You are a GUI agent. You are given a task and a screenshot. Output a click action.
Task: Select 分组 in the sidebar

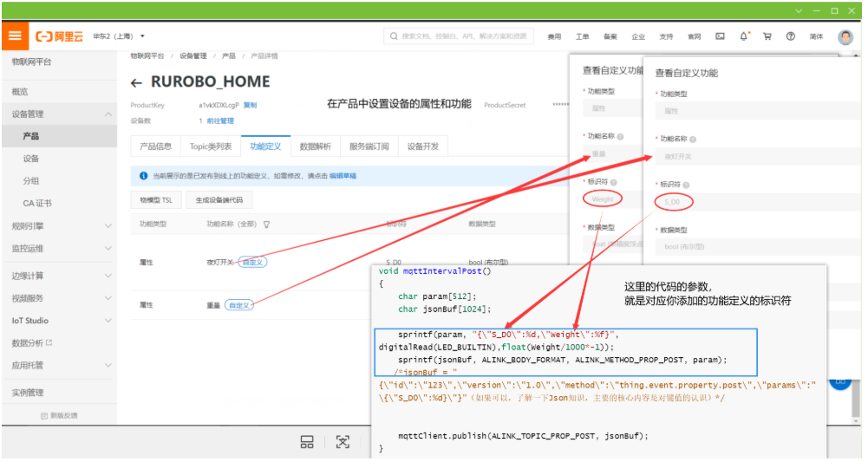pos(31,181)
